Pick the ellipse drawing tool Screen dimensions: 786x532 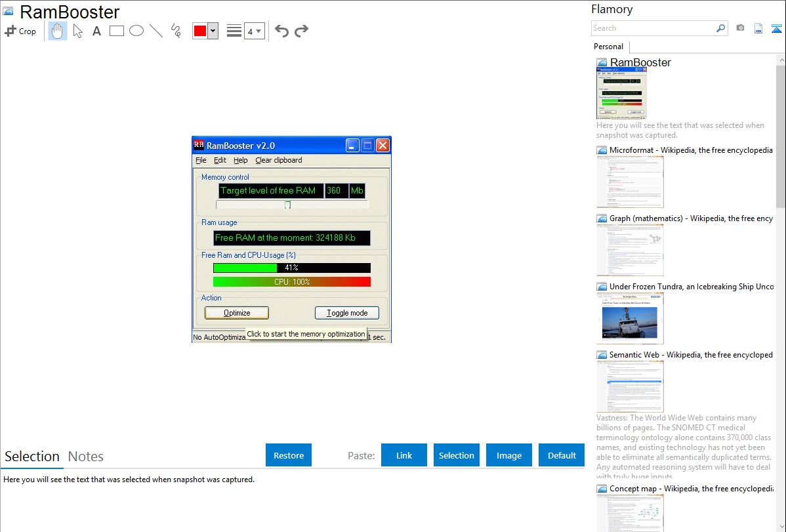pos(136,31)
